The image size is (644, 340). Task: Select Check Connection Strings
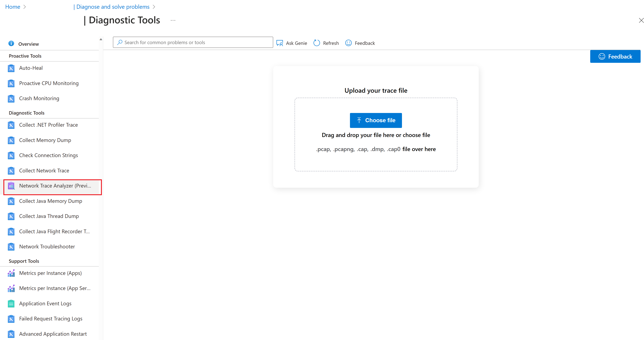click(48, 155)
